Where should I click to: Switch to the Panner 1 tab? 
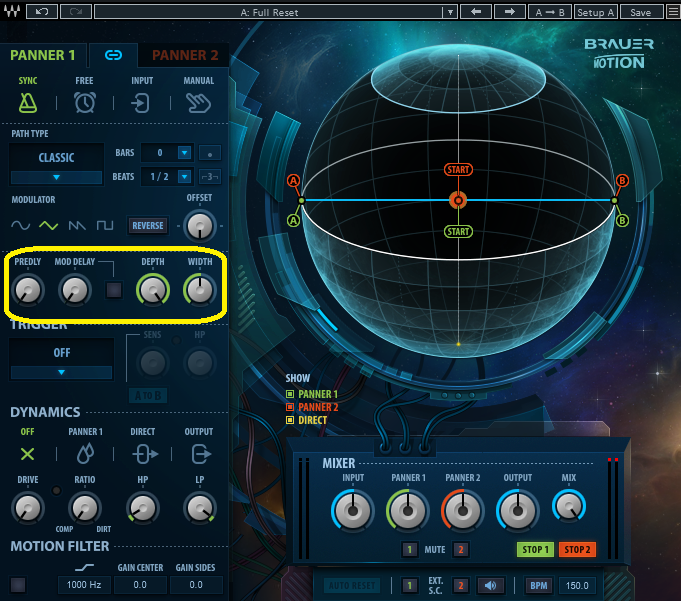click(43, 55)
